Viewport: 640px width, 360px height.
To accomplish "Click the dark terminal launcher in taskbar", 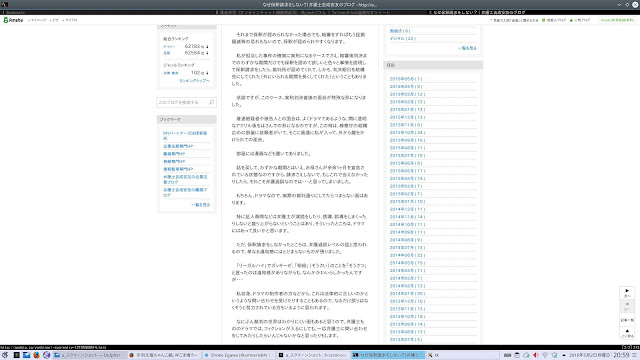I will click(16, 355).
